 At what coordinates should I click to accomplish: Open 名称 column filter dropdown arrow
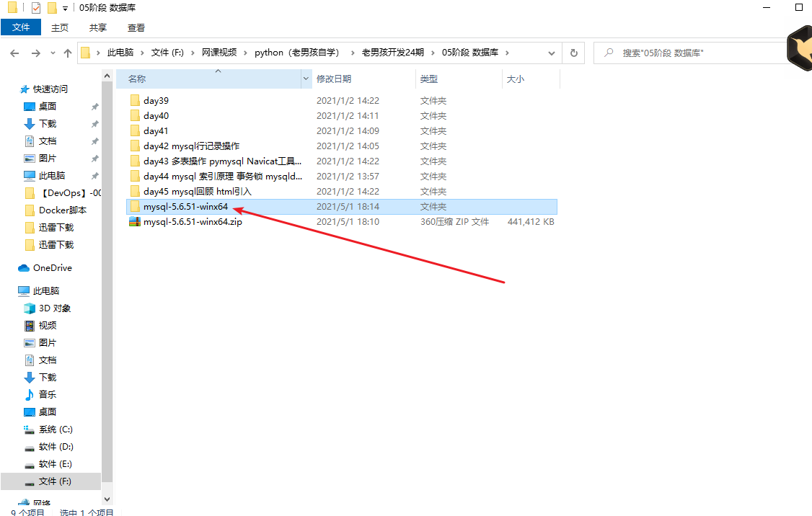pyautogui.click(x=306, y=79)
